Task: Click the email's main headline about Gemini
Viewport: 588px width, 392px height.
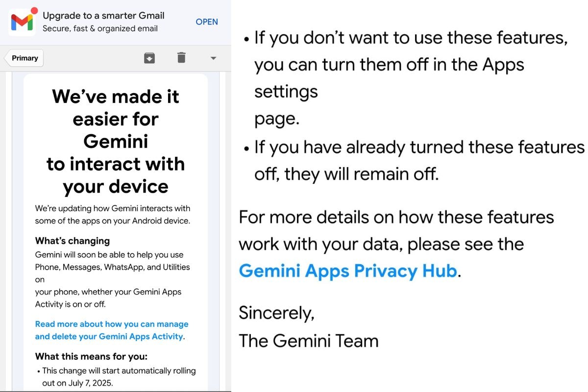Action: [116, 141]
